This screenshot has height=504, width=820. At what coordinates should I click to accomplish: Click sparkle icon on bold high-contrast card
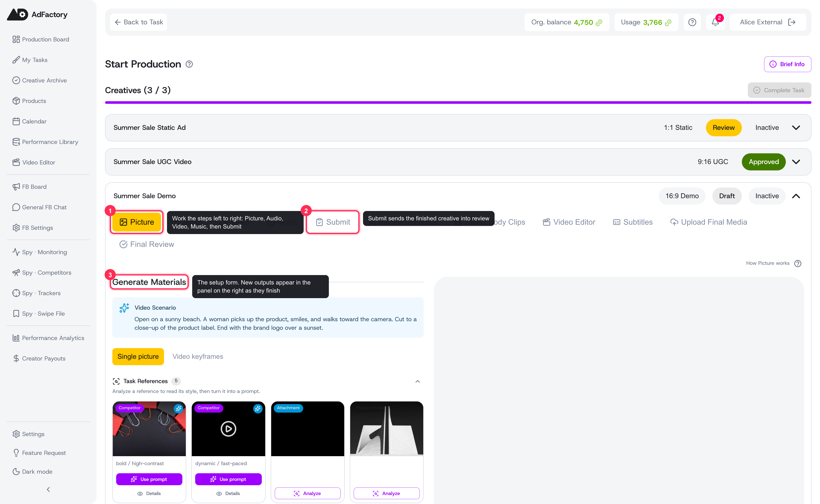pos(179,409)
